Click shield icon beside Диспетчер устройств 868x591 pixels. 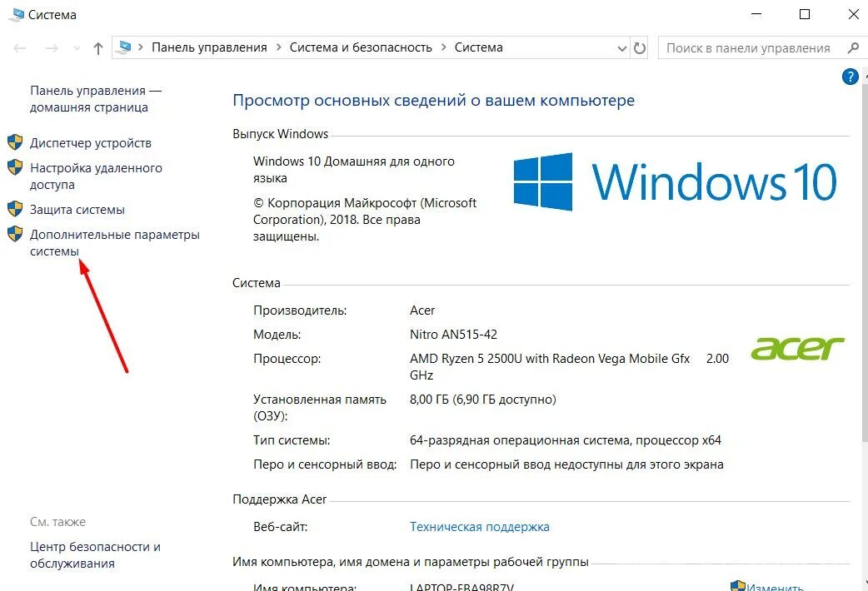point(15,142)
